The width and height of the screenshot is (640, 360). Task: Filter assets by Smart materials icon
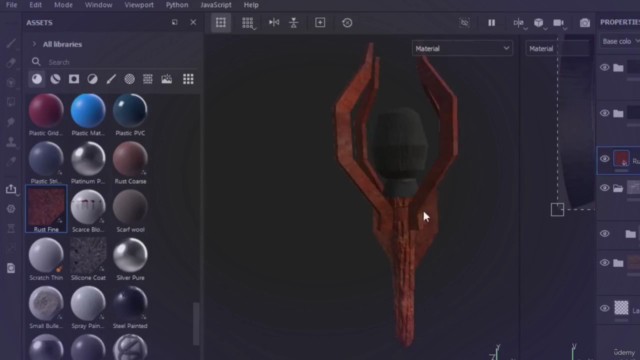(55, 79)
